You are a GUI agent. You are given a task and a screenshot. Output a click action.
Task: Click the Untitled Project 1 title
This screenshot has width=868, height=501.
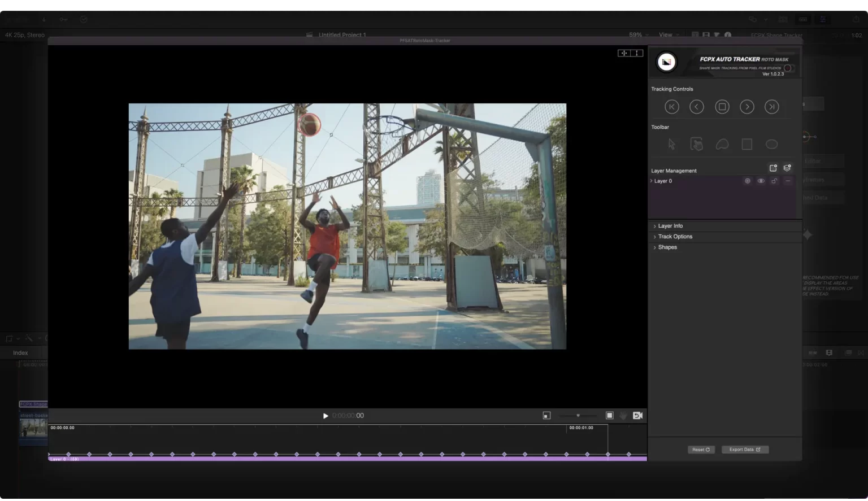click(x=342, y=35)
